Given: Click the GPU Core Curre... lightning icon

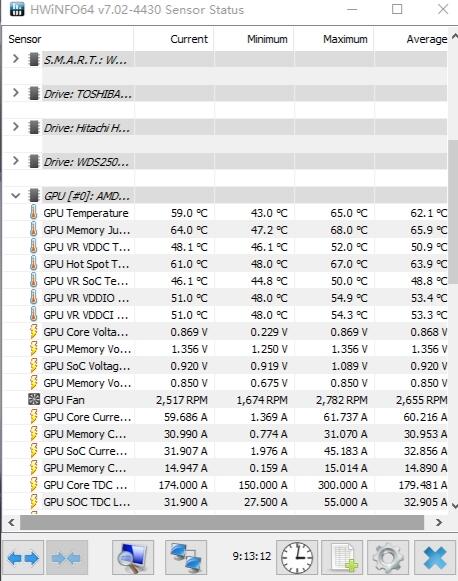Looking at the screenshot, I should point(33,417).
